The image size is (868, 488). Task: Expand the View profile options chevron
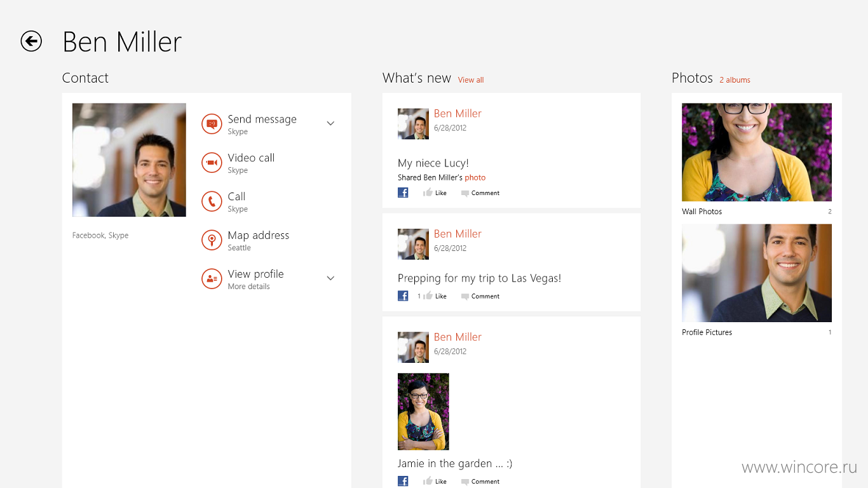click(330, 278)
